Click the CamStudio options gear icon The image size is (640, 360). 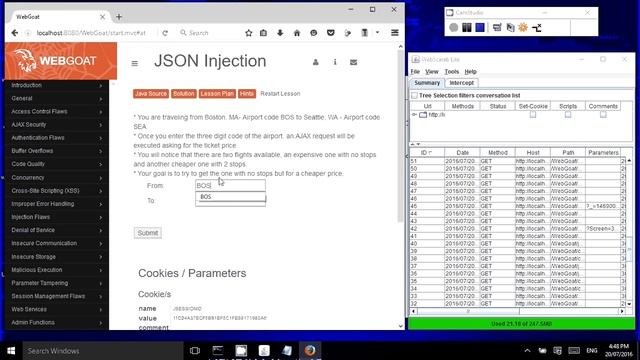point(523,27)
